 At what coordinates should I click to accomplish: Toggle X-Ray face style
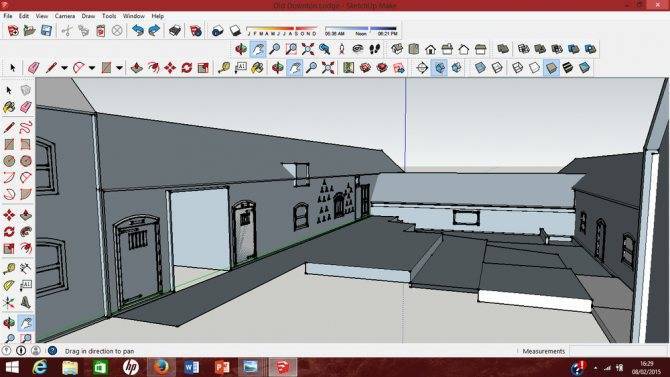click(x=480, y=68)
